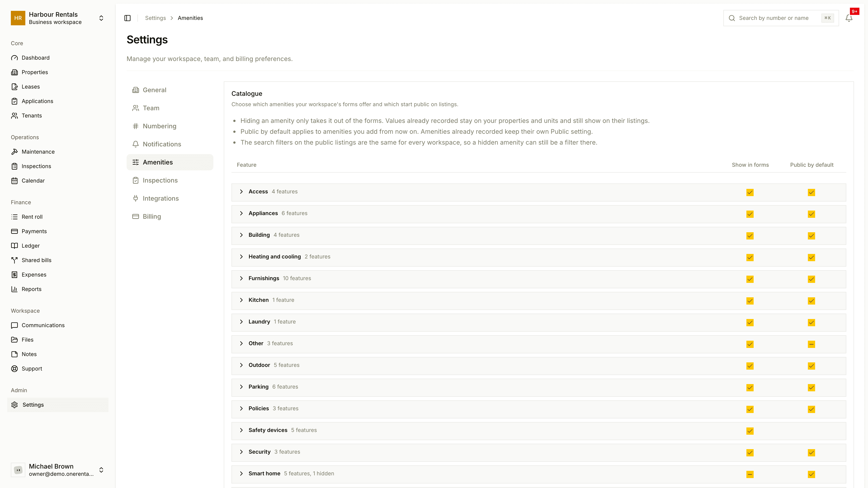Toggle Public by default for Other
The image size is (868, 488).
pyautogui.click(x=811, y=344)
